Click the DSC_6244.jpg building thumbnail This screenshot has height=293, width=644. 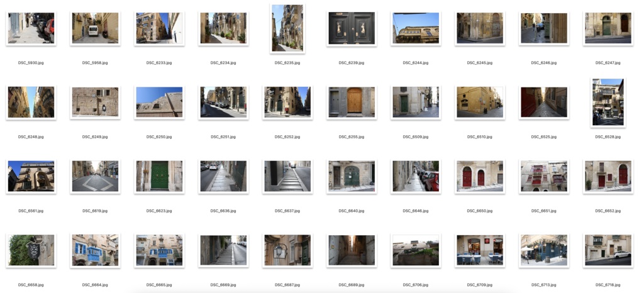coord(416,28)
